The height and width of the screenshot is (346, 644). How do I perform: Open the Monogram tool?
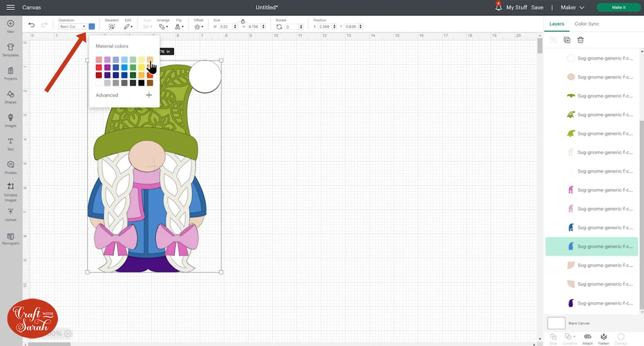pos(10,239)
